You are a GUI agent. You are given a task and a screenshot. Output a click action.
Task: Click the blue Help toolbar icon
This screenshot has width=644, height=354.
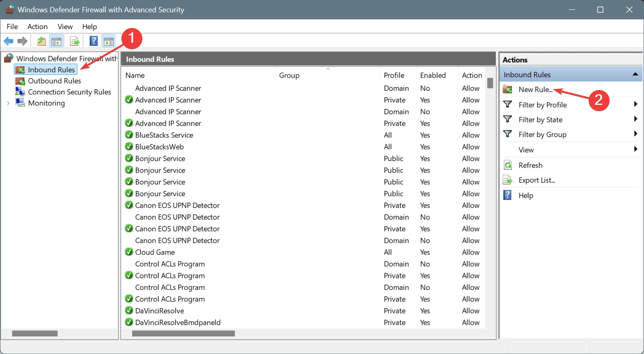click(94, 41)
